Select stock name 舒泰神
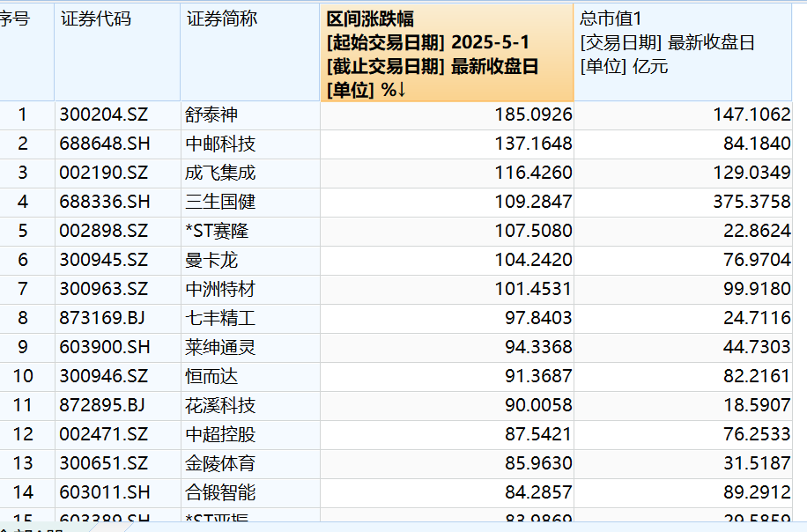Image resolution: width=807 pixels, height=532 pixels. [211, 115]
